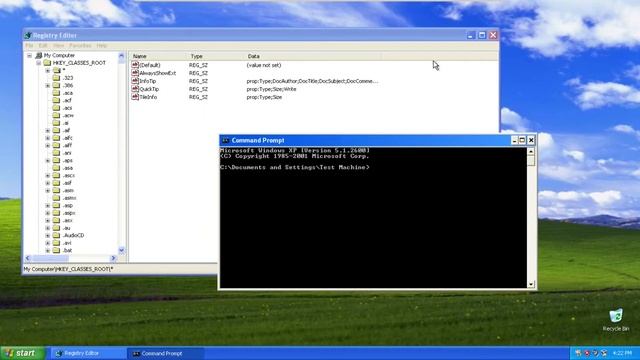Click the taskbar clock showing 4:22 PM
Viewport: 640px width, 360px height.
tap(622, 353)
